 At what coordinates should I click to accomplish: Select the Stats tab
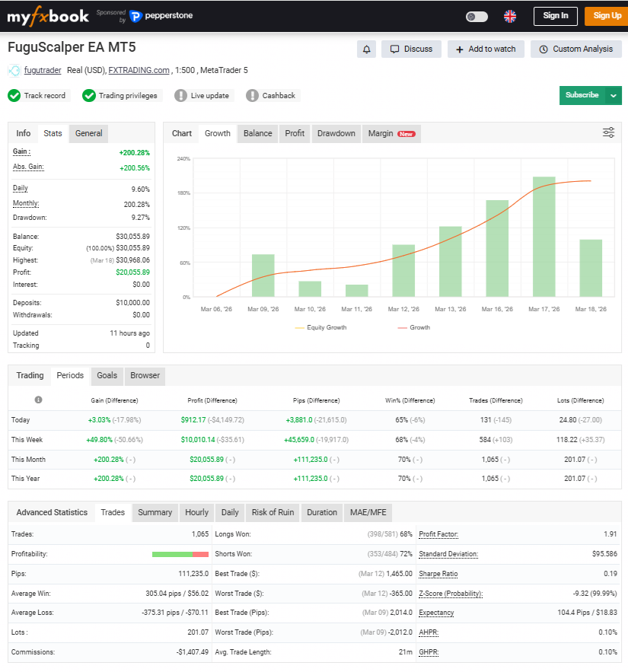pos(53,133)
